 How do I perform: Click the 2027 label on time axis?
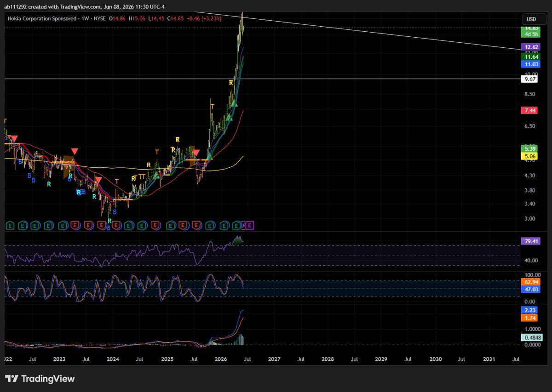coord(274,359)
